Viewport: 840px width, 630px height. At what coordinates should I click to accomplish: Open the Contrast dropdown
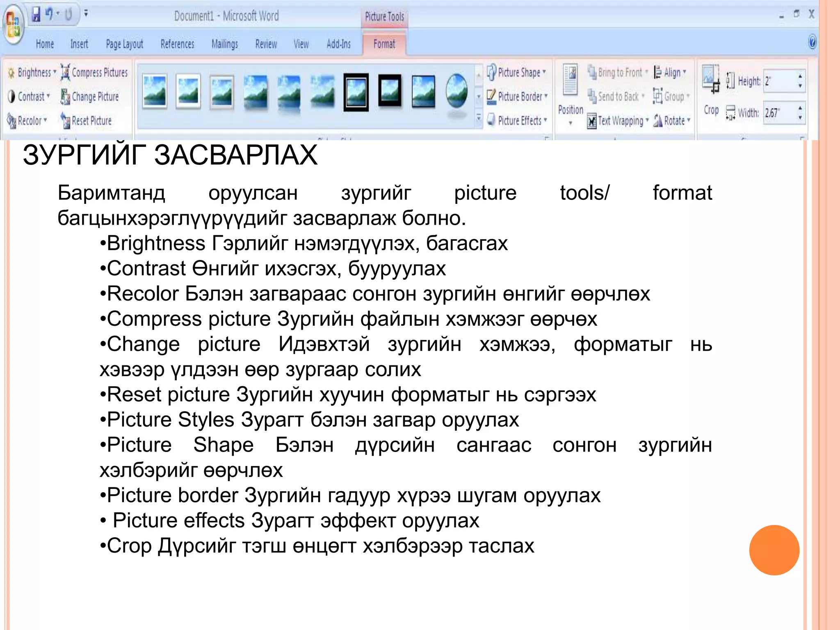(29, 97)
